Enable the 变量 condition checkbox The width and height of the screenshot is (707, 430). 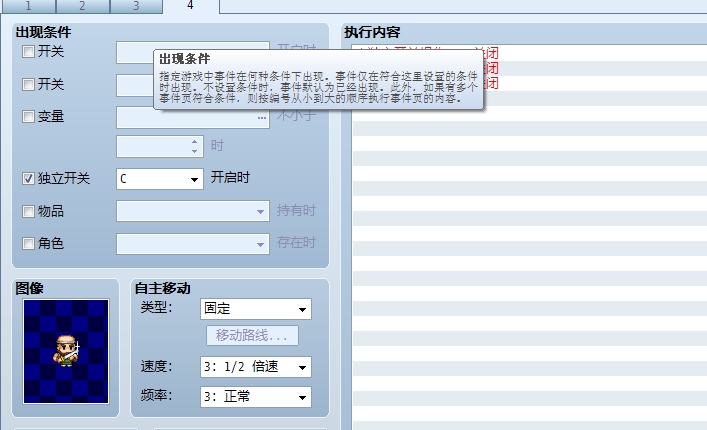pos(28,117)
